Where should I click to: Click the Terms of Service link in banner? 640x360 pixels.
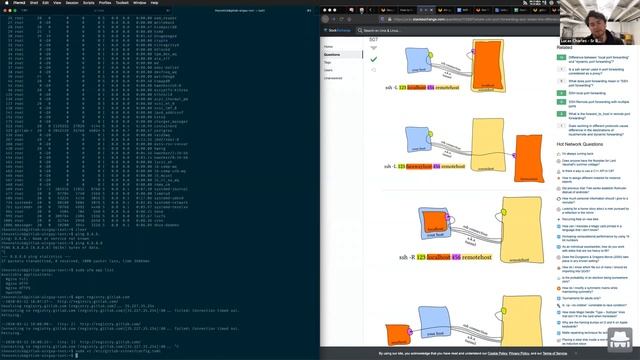555,353
